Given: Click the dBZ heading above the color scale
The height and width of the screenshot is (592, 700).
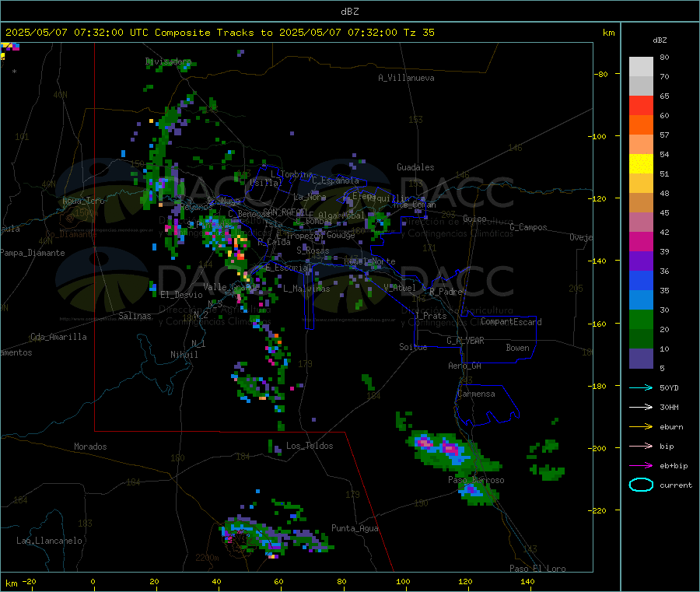Looking at the screenshot, I should pyautogui.click(x=660, y=40).
